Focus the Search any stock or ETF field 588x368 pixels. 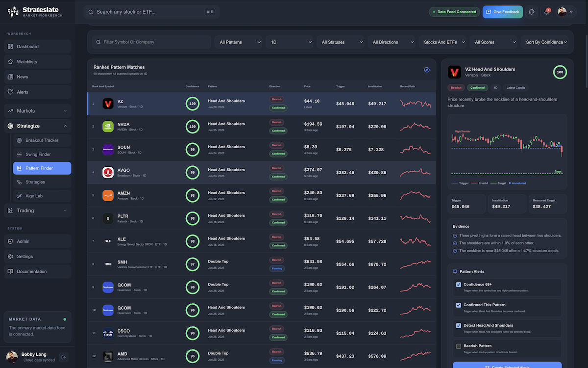point(151,12)
